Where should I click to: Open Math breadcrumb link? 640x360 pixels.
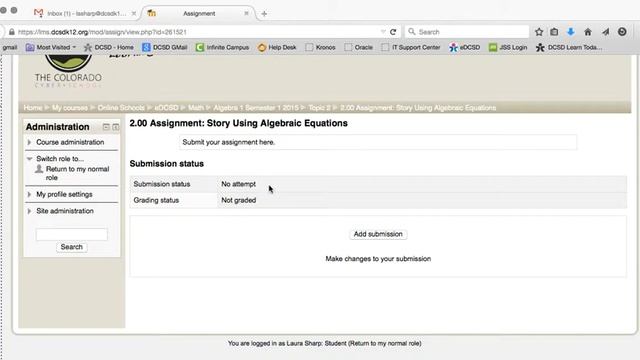click(196, 108)
